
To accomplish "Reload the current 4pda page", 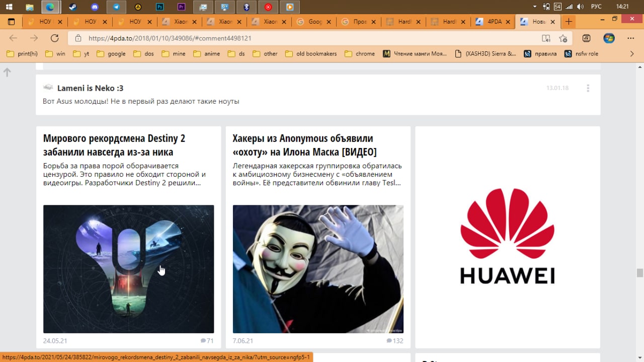I will tap(54, 38).
